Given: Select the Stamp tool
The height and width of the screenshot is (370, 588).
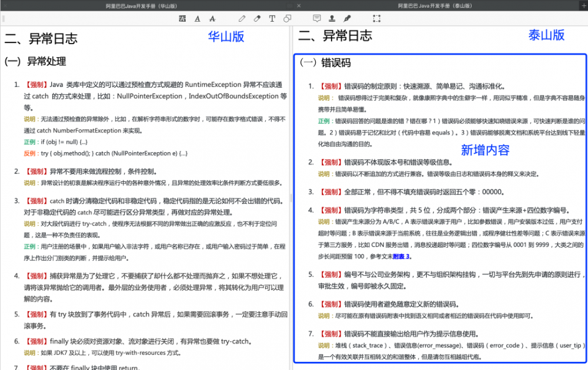Looking at the screenshot, I should click(332, 18).
